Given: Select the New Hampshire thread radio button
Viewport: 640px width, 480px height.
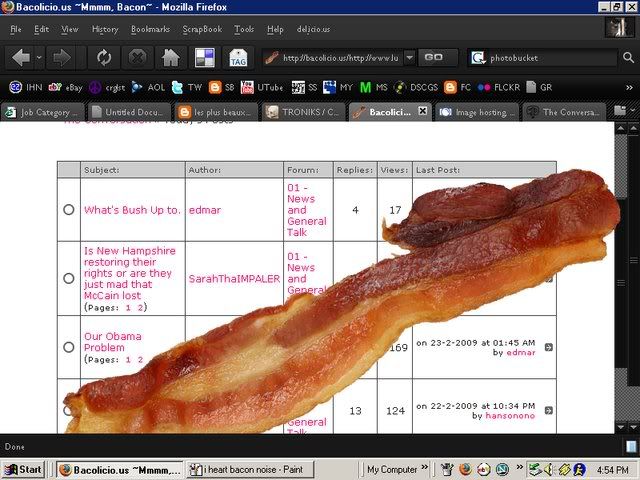Looking at the screenshot, I should point(69,278).
